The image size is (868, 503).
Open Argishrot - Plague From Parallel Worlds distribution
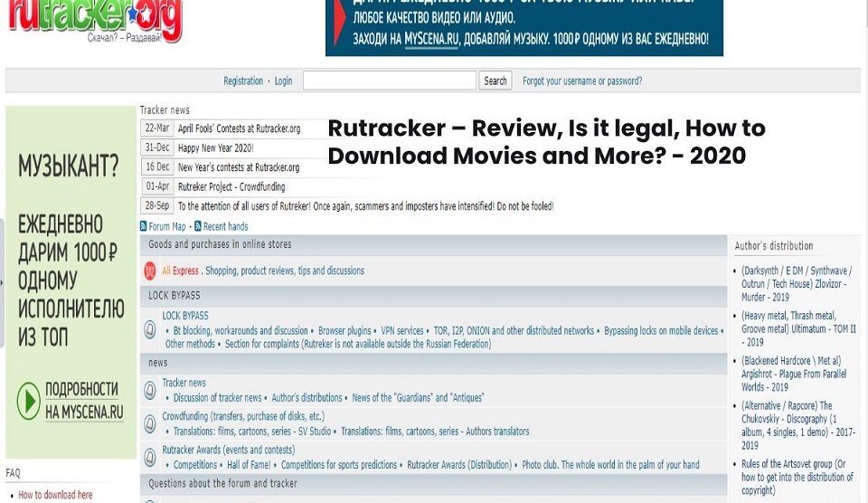coord(794,374)
